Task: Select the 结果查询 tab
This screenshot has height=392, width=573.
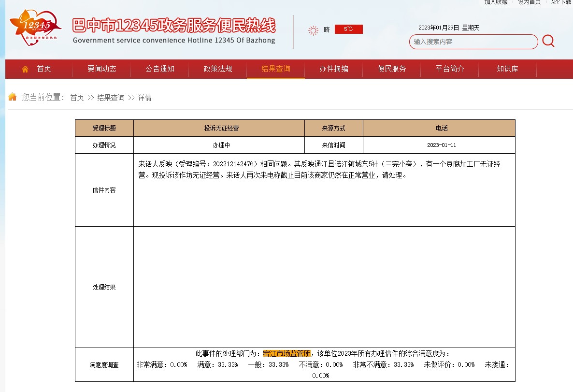Action: (276, 69)
